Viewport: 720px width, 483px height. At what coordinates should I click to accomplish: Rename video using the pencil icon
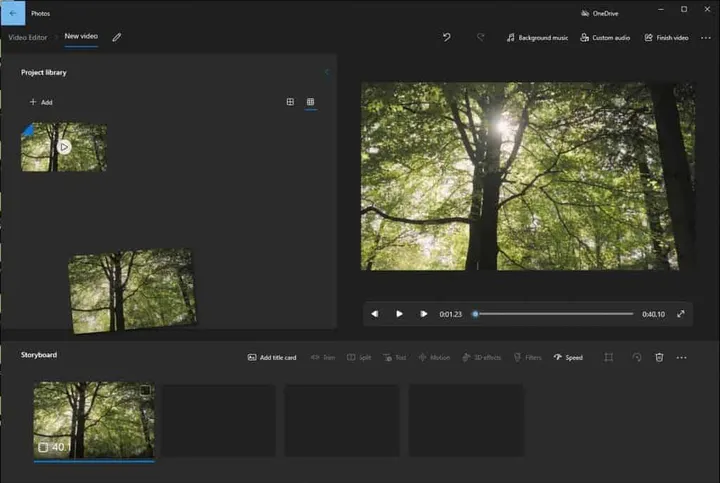(116, 37)
